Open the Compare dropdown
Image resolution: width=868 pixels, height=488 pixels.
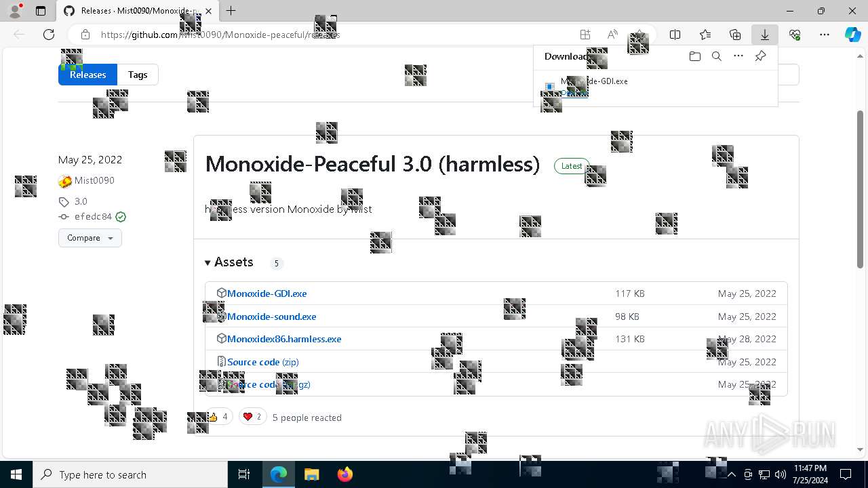tap(90, 238)
